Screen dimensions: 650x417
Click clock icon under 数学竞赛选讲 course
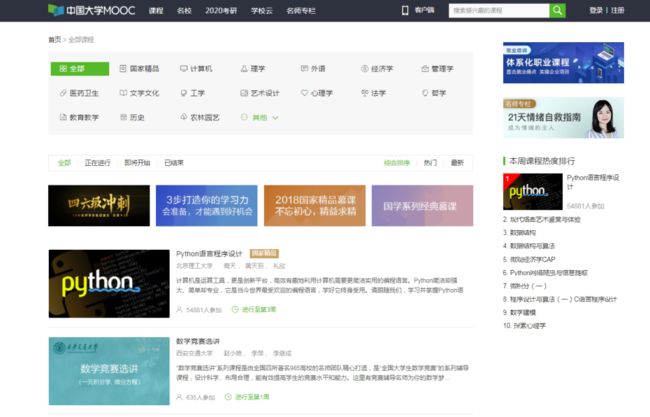point(228,397)
